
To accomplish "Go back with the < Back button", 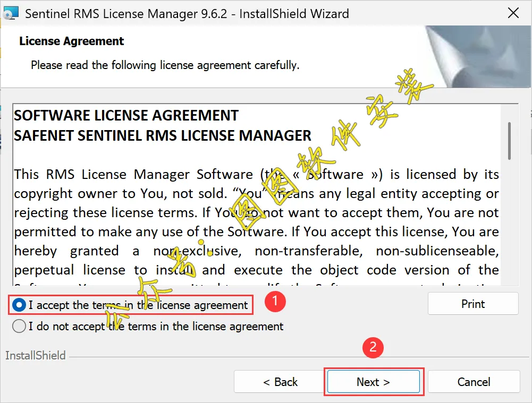I will point(280,382).
